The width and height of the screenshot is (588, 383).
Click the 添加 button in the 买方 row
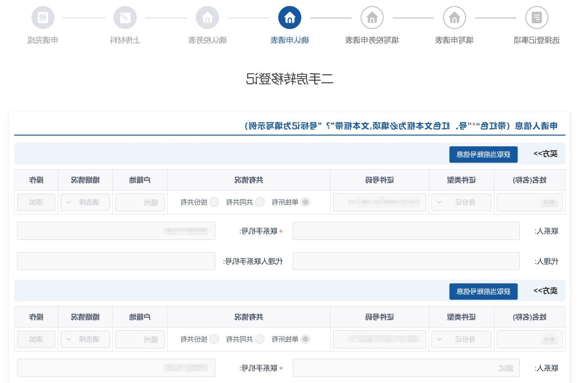[x=36, y=202]
